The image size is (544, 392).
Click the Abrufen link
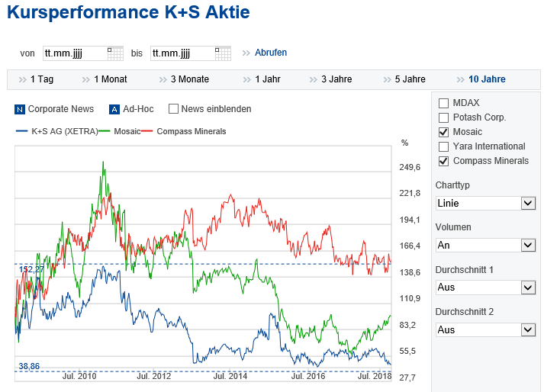pos(271,53)
